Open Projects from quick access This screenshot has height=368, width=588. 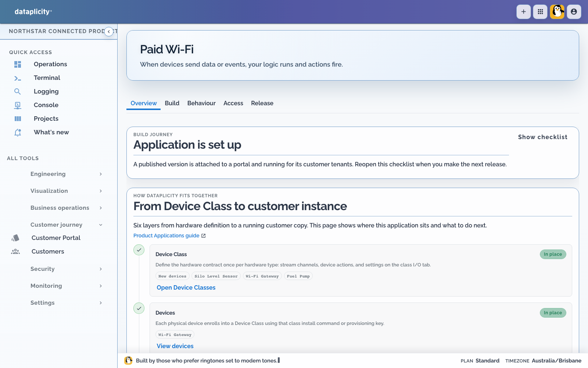46,119
